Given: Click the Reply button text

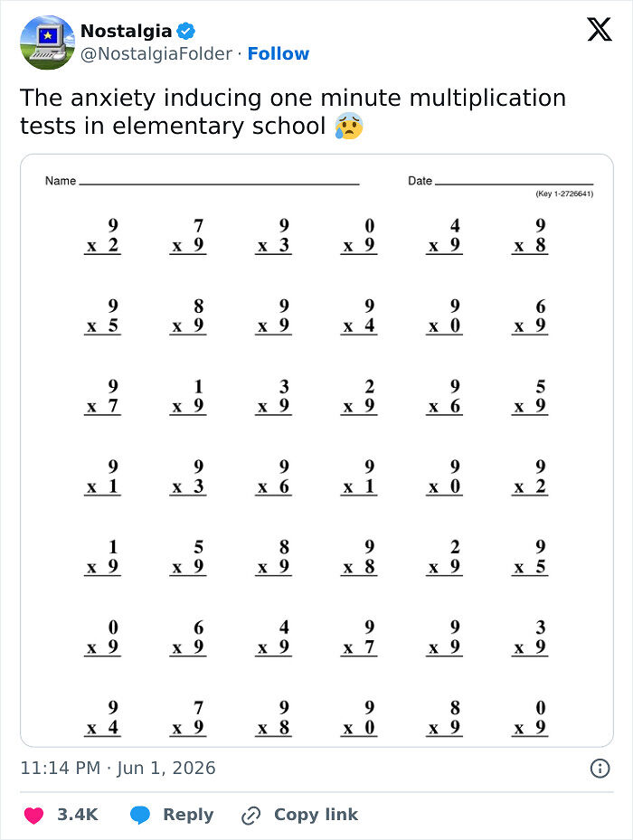Looking at the screenshot, I should tap(188, 815).
